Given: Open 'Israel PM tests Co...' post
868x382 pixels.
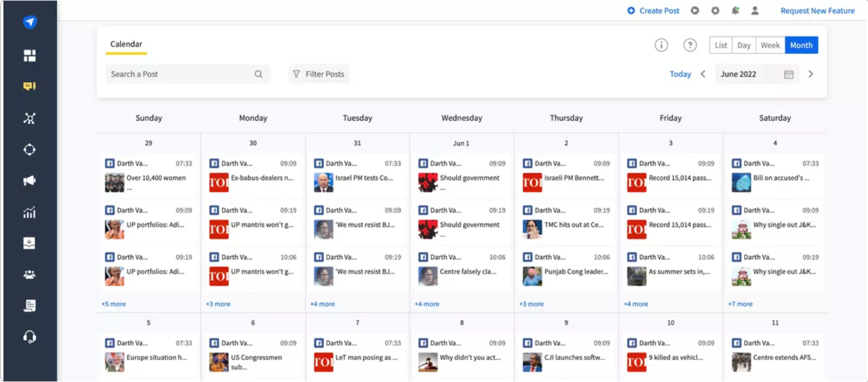Looking at the screenshot, I should click(x=357, y=175).
